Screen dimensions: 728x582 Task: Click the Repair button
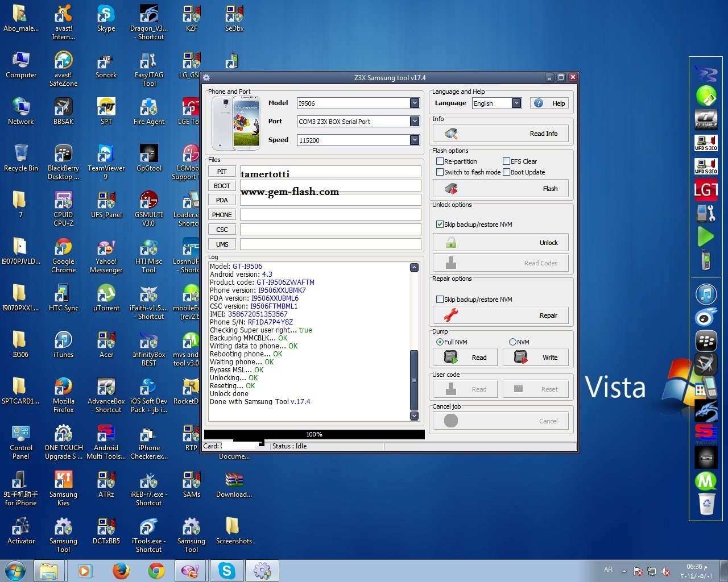(500, 315)
